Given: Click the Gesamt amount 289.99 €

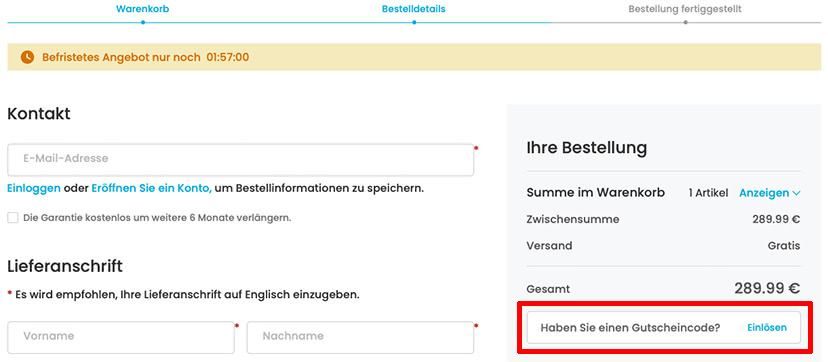Looking at the screenshot, I should click(x=767, y=289).
